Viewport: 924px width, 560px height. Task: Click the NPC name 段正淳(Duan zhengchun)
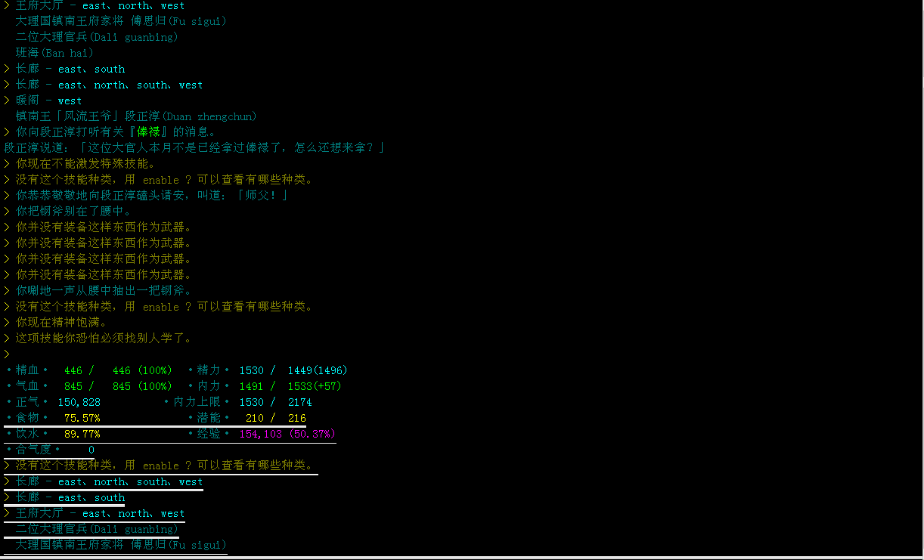[x=191, y=116]
